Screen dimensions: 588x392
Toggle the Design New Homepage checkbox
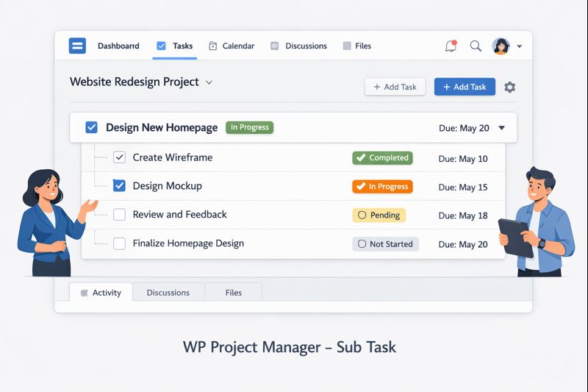91,127
